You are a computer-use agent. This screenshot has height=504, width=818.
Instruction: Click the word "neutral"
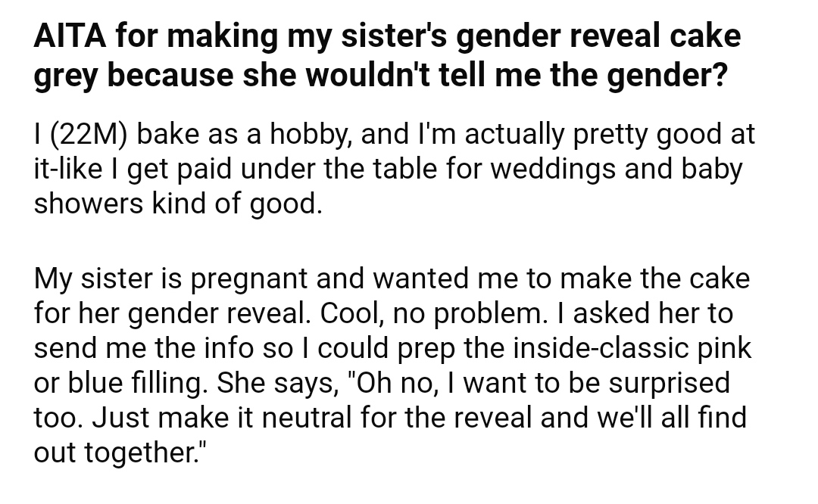click(307, 418)
